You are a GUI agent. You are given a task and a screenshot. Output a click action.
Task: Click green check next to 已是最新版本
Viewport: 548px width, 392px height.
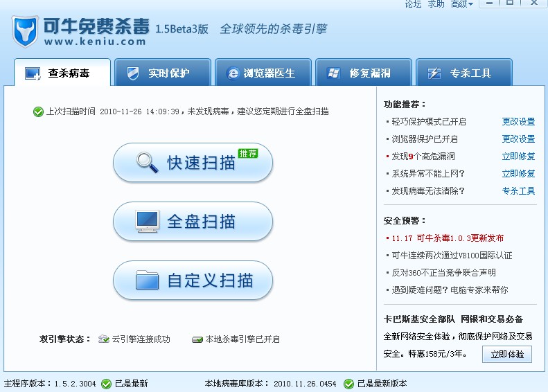click(x=348, y=384)
